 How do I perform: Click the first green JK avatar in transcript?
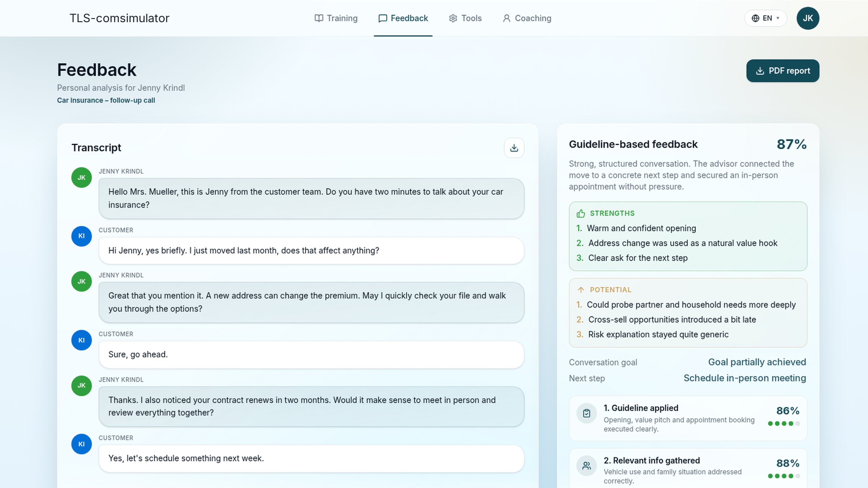82,177
